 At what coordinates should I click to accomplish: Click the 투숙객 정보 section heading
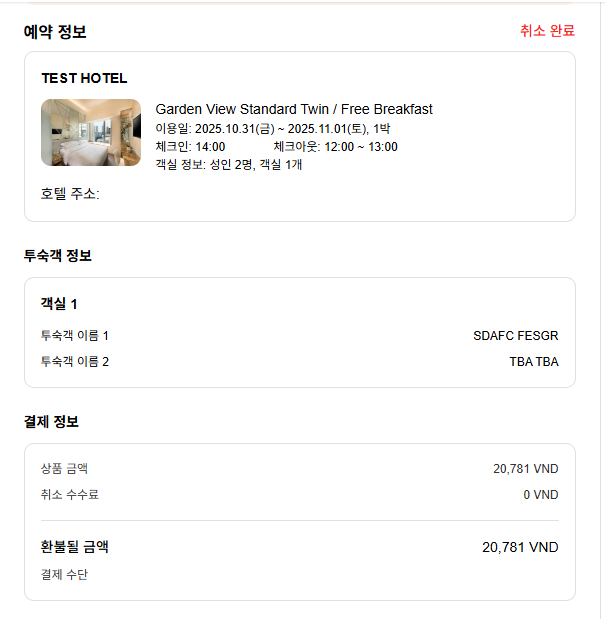(58, 256)
